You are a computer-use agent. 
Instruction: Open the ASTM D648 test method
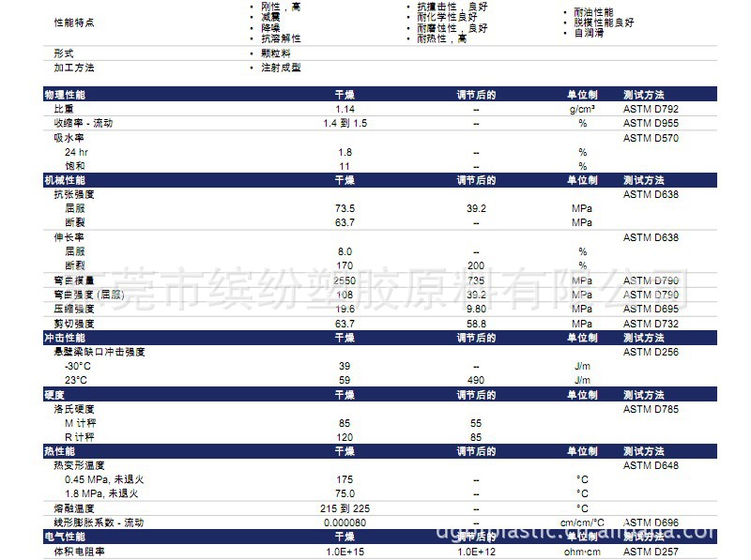coord(651,465)
